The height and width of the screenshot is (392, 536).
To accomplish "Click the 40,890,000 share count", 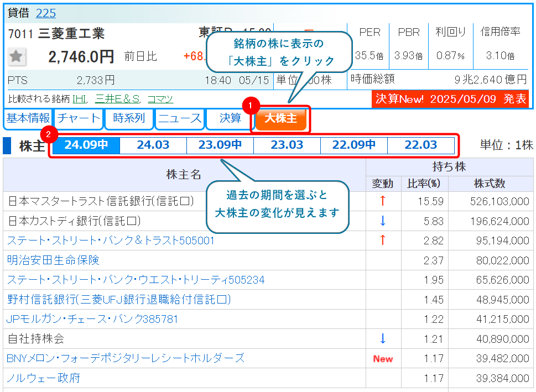I will click(503, 339).
